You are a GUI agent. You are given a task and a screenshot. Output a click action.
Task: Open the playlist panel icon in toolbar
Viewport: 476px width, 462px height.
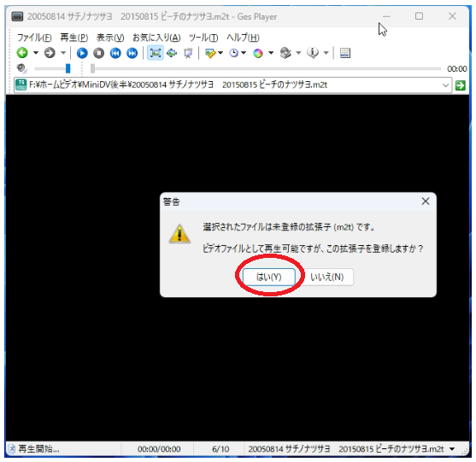tap(345, 53)
